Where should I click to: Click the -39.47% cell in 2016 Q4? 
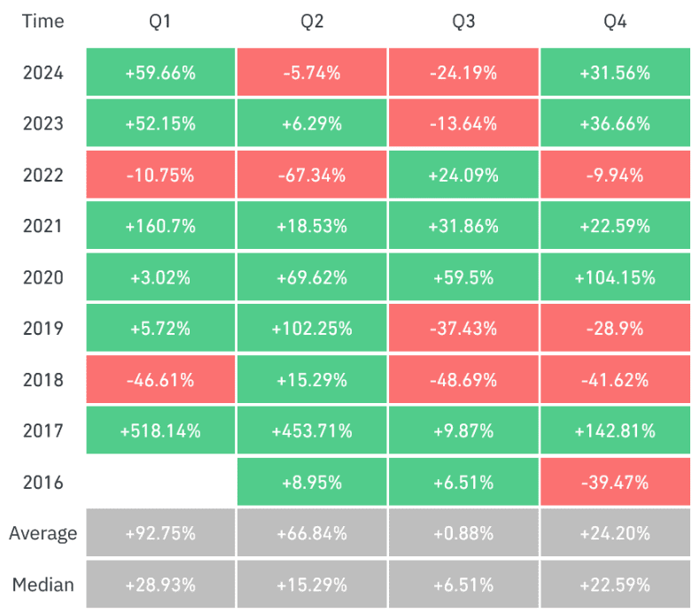[615, 482]
